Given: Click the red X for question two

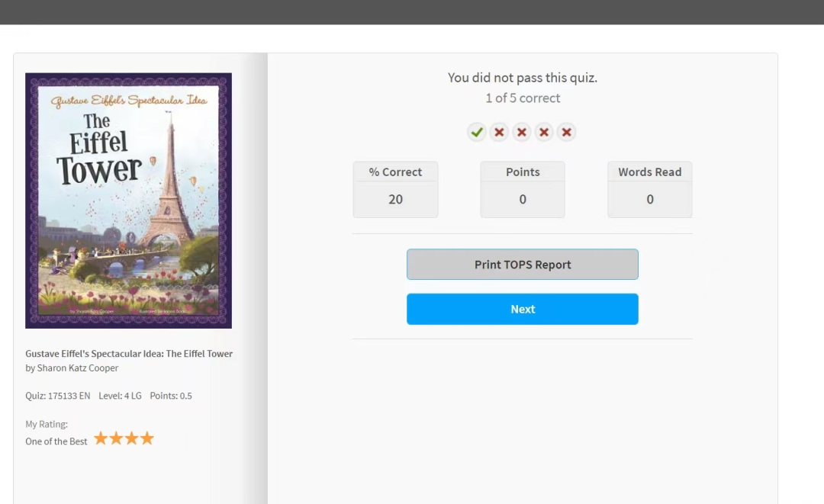Looking at the screenshot, I should pyautogui.click(x=499, y=133).
